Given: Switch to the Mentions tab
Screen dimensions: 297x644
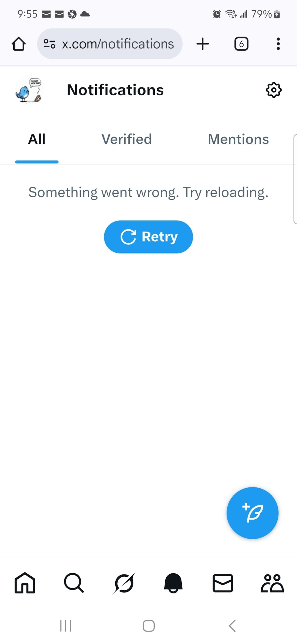Looking at the screenshot, I should [238, 139].
